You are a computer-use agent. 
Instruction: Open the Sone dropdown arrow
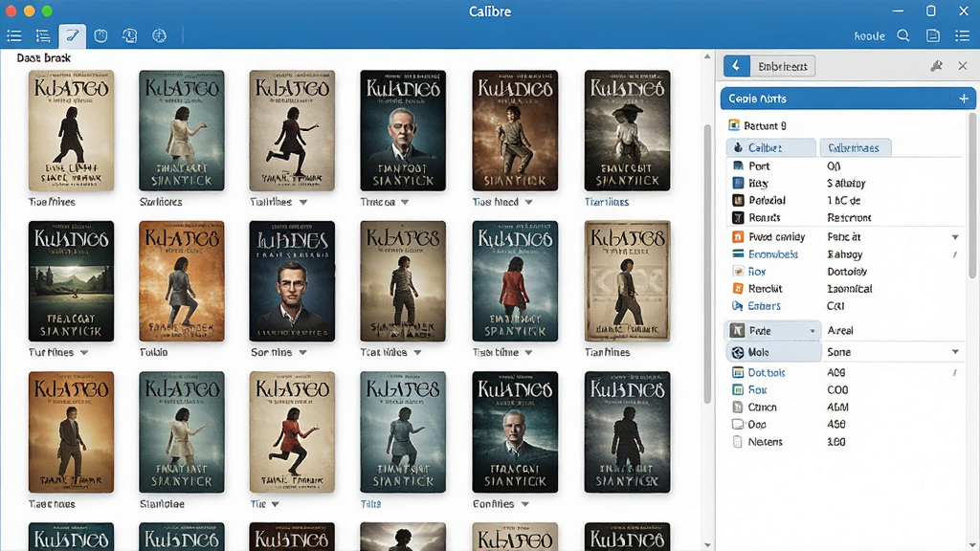point(955,352)
